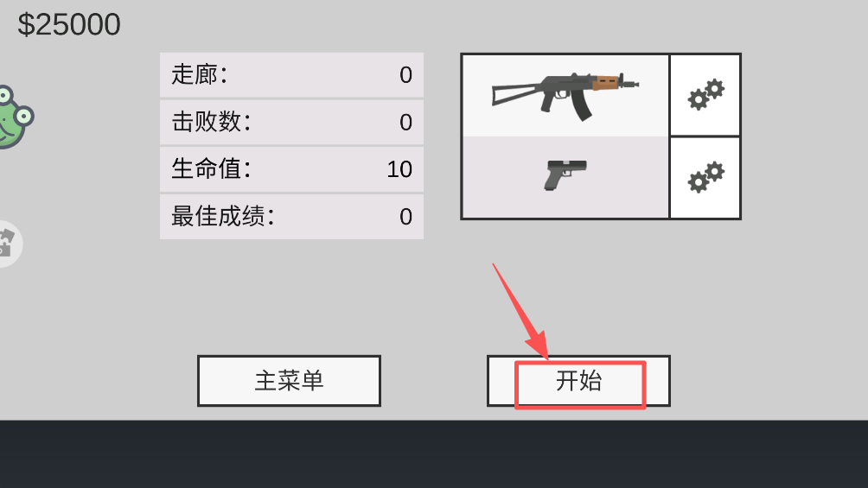Screen dimensions: 868x488
Task: Click the 走廊 value of 0
Action: pyautogui.click(x=405, y=75)
